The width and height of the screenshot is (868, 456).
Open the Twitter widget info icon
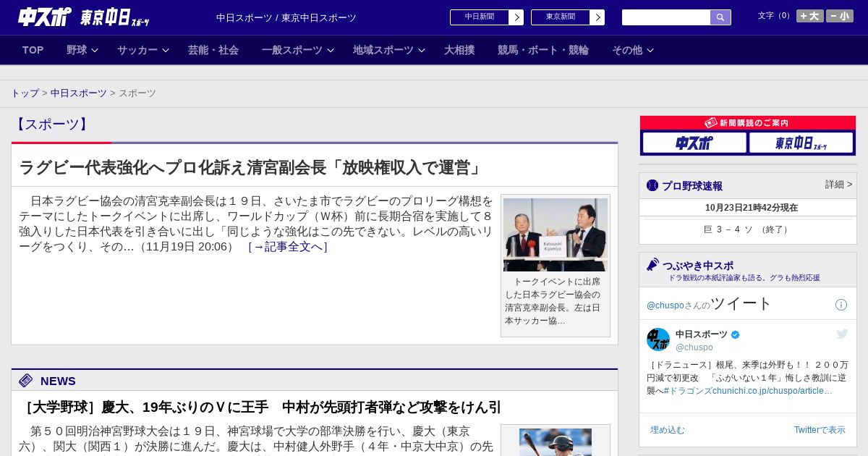841,305
